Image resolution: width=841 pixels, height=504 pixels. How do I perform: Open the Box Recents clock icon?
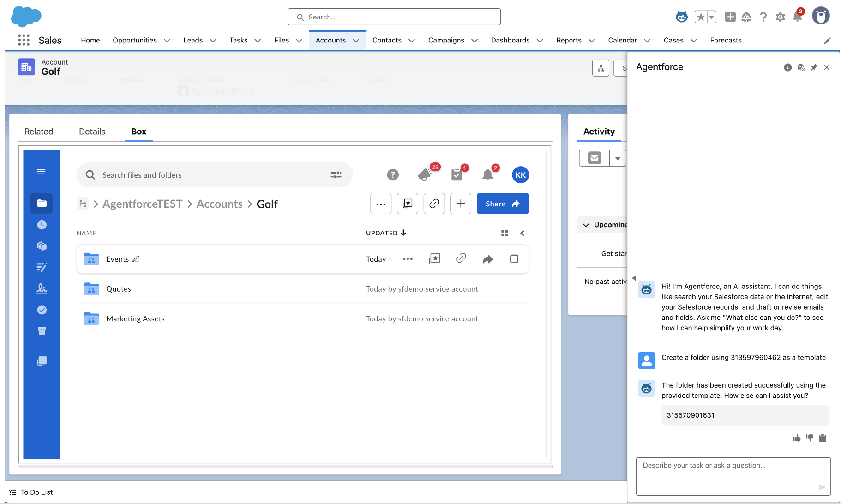click(42, 225)
